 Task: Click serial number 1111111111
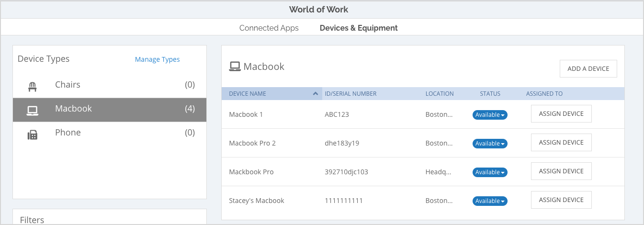(x=343, y=201)
